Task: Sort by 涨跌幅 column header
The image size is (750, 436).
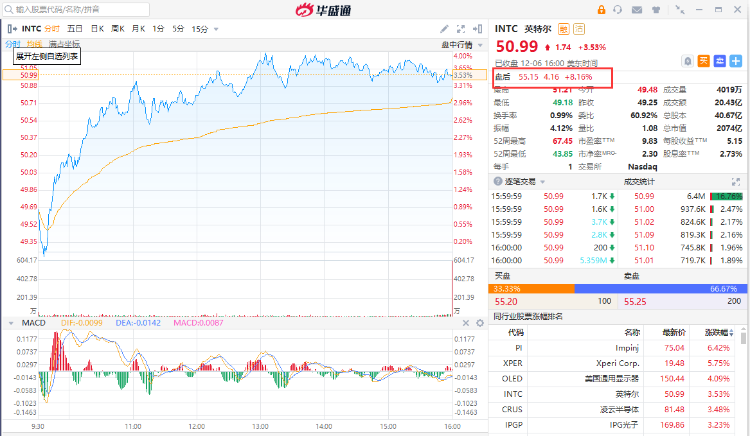Action: (x=719, y=332)
